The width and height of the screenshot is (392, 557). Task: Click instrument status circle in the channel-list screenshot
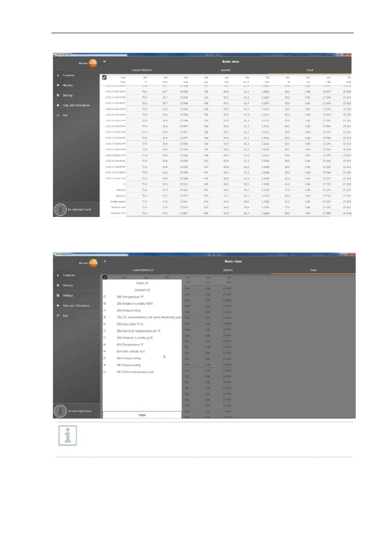point(60,411)
